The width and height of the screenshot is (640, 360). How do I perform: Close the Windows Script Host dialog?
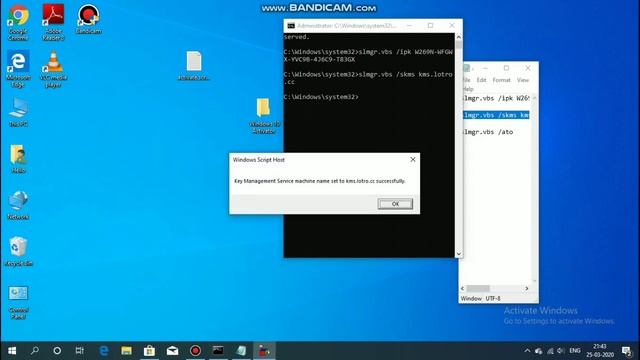coord(413,160)
